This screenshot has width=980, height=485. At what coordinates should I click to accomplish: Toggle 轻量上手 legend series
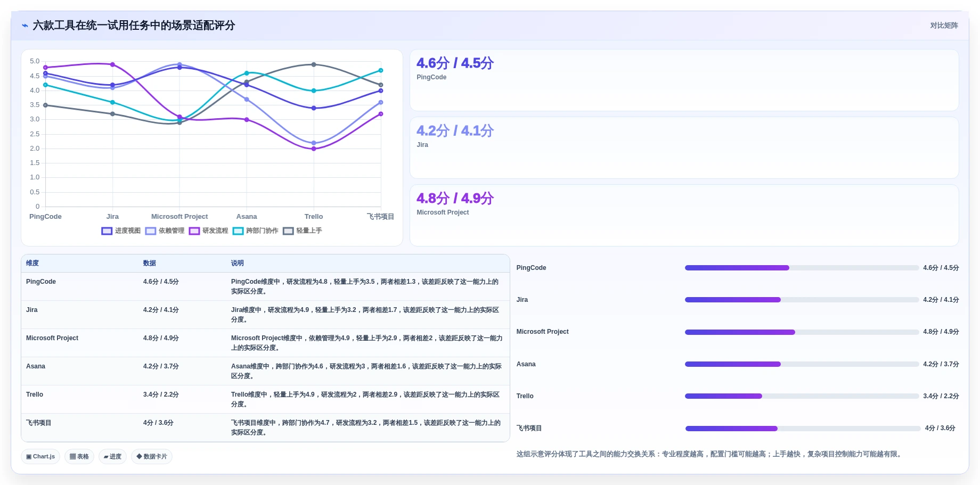(x=302, y=231)
